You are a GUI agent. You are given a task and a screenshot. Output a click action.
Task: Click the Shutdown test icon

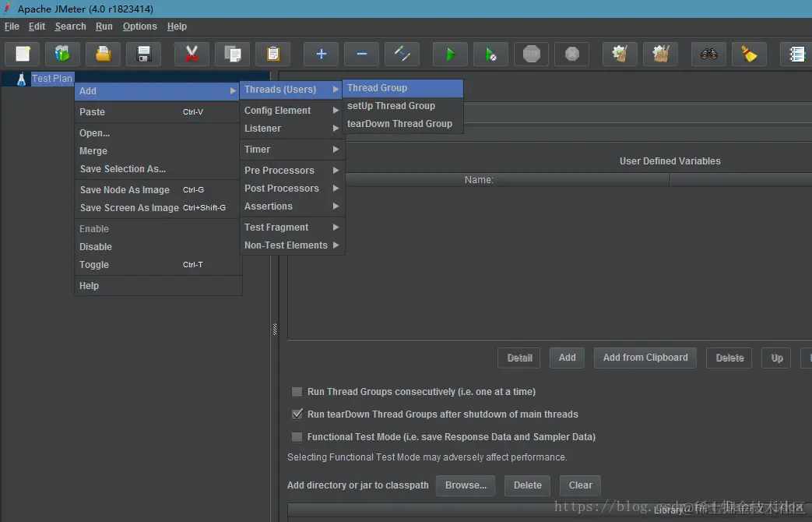tap(571, 54)
